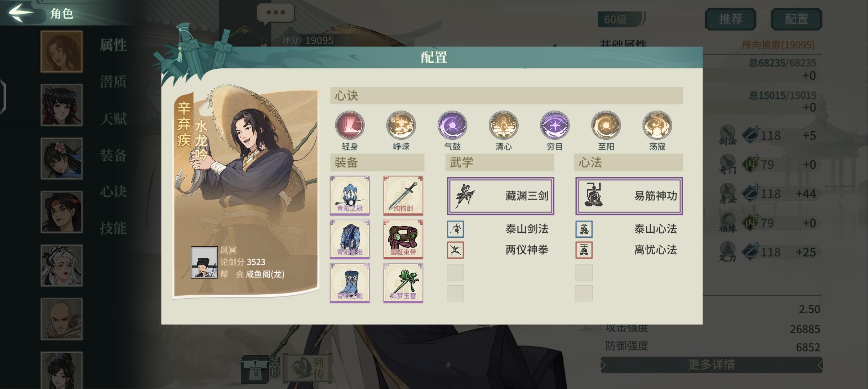868x389 pixels.
Task: Open the 纯钧剑 sword equipment slot
Action: point(403,195)
